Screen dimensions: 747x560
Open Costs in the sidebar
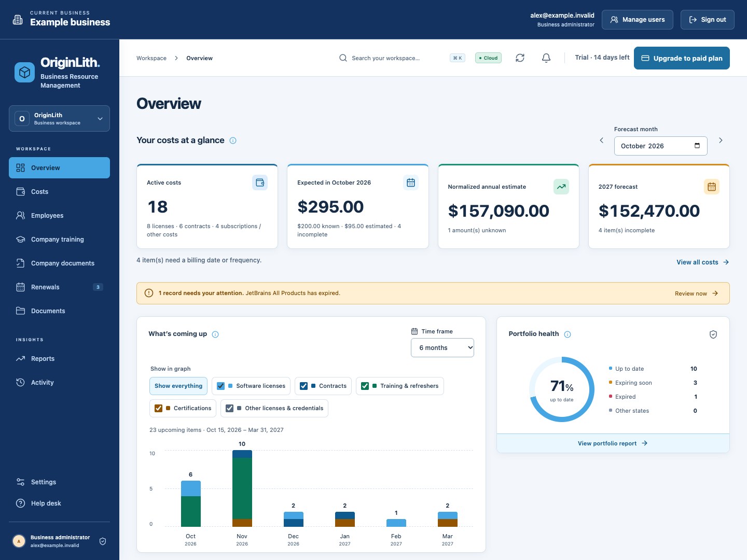[x=59, y=192]
